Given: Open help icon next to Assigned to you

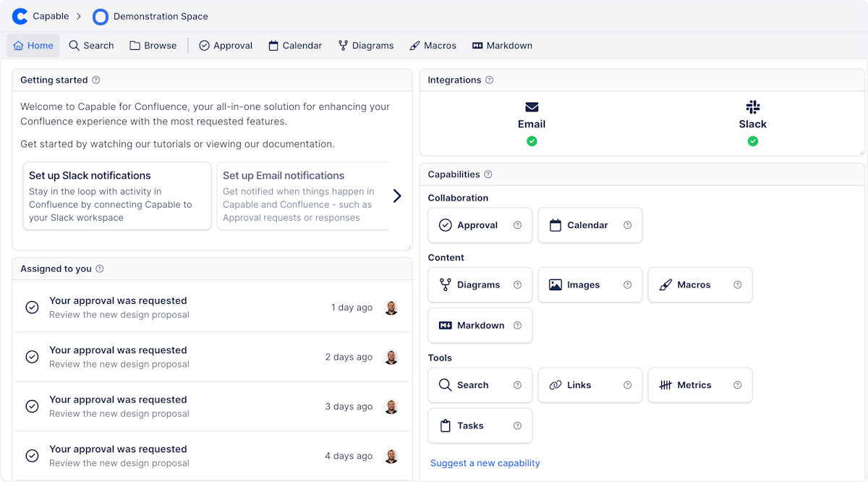Looking at the screenshot, I should point(100,269).
